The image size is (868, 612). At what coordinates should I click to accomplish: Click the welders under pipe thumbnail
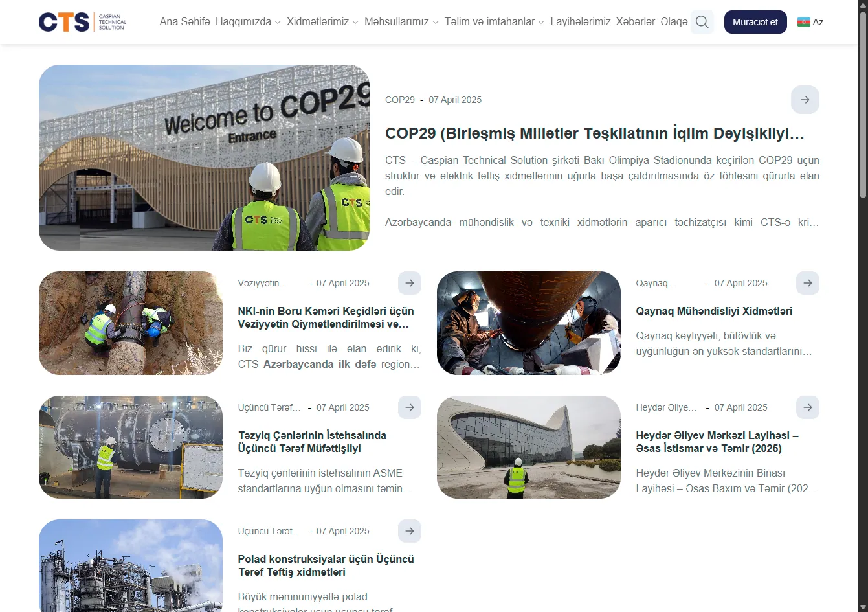tap(529, 323)
